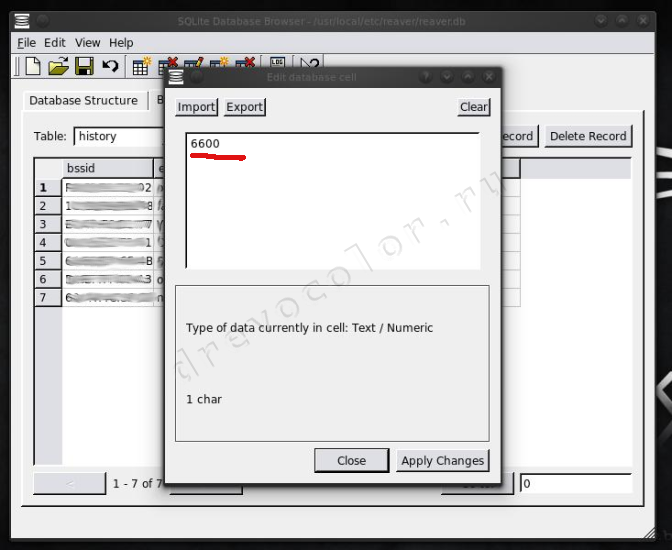Screen dimensions: 672x550
Task: Click the Modify Table pencil icon
Action: [x=193, y=63]
